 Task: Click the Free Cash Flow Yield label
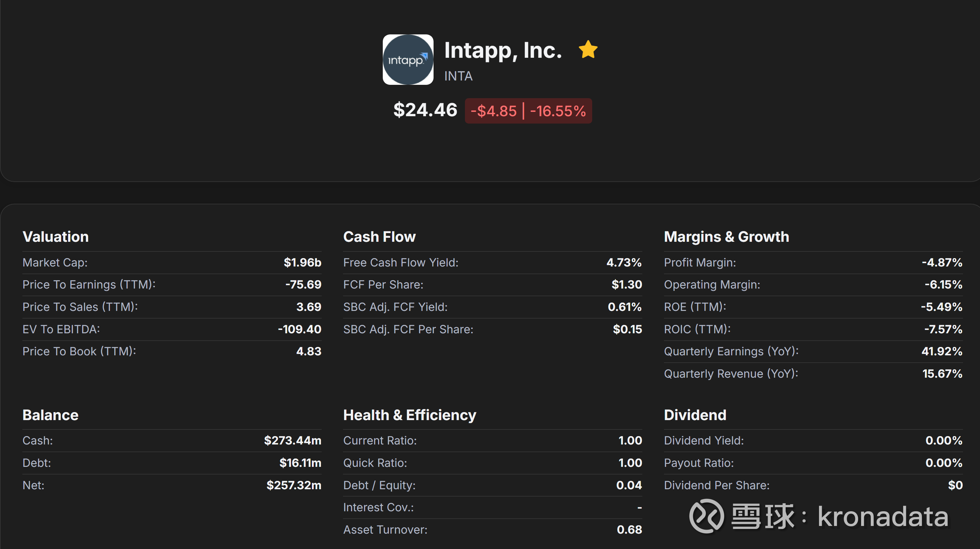point(400,262)
